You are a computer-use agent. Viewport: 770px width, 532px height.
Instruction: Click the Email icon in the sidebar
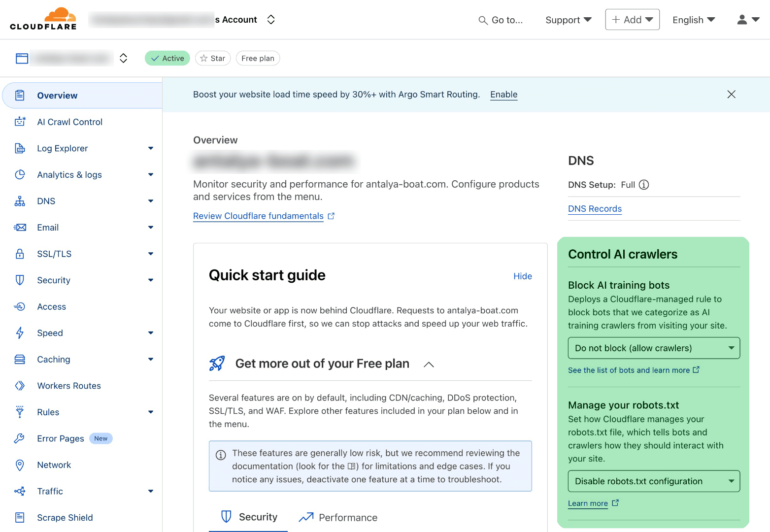[20, 227]
